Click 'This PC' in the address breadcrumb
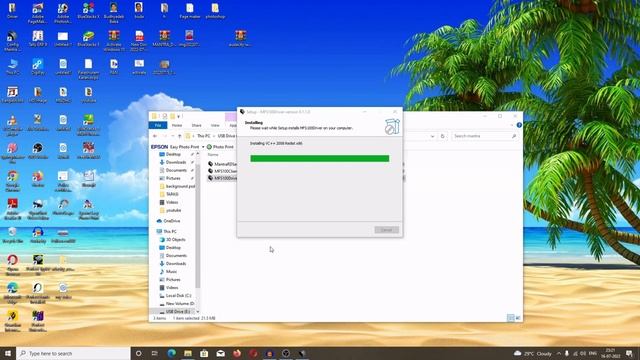640x360 pixels. pyautogui.click(x=204, y=136)
